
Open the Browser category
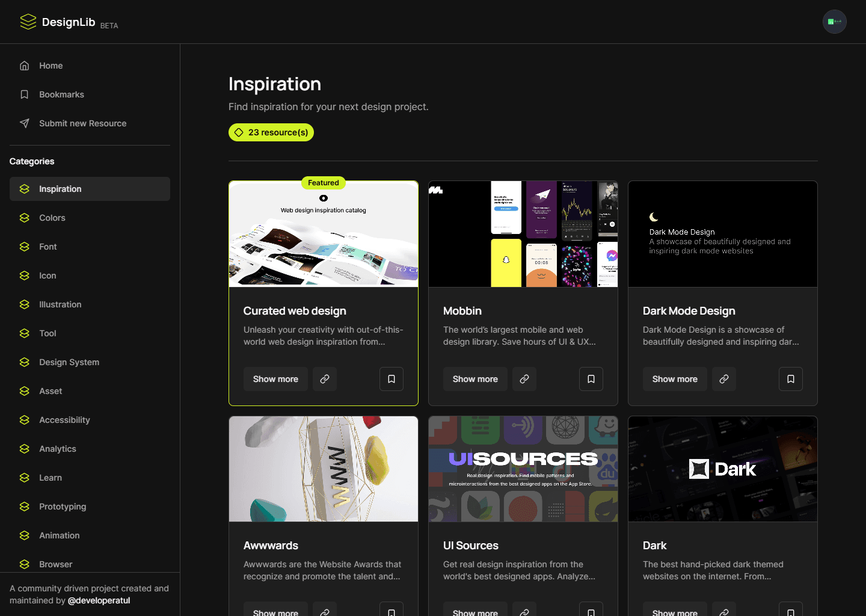pyautogui.click(x=90, y=564)
